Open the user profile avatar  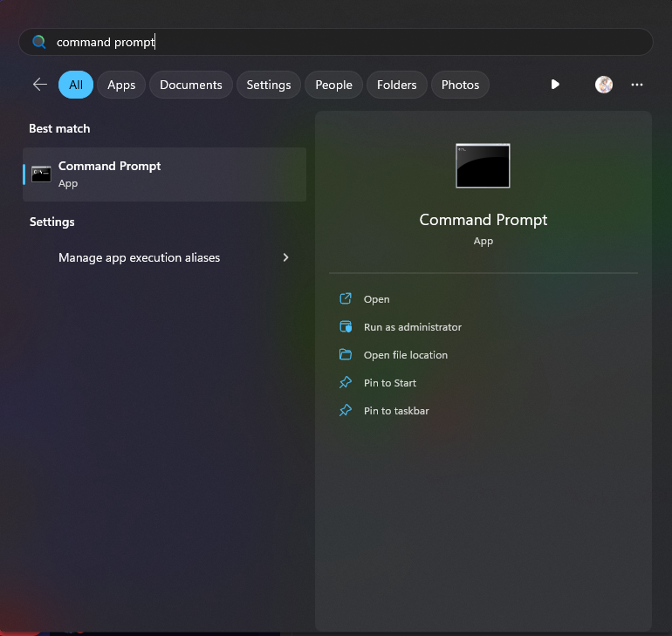coord(604,85)
